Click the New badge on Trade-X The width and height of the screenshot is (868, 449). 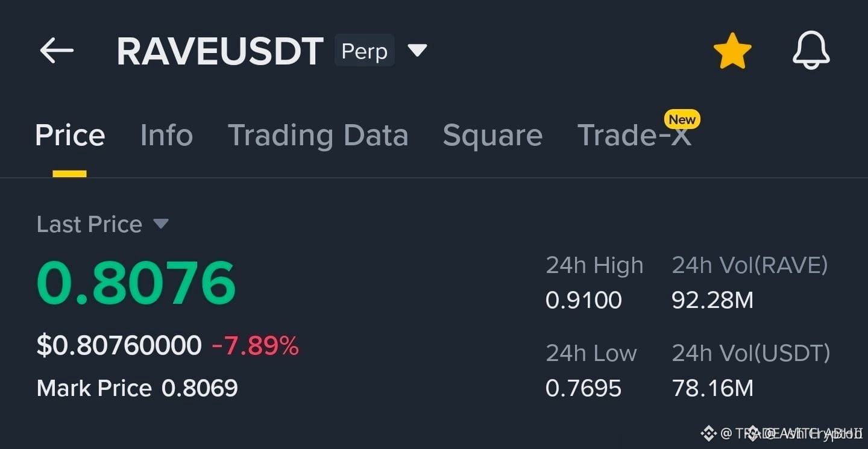coord(682,119)
